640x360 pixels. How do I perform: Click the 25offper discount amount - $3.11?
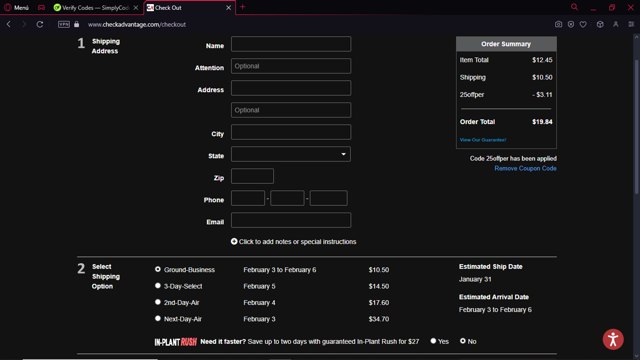(x=542, y=95)
